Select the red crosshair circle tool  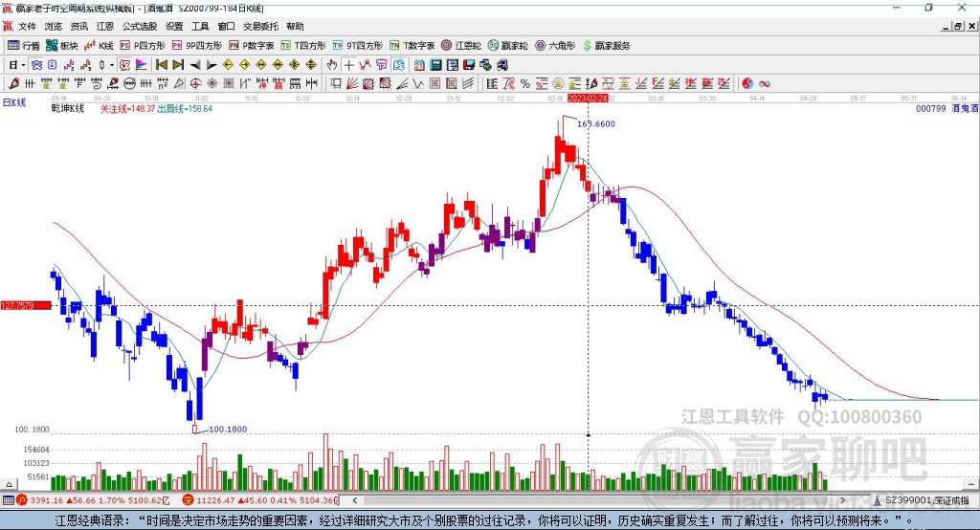195,84
